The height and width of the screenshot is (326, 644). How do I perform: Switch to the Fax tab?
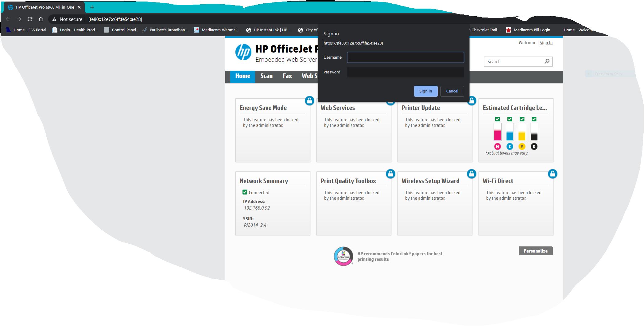click(x=287, y=76)
